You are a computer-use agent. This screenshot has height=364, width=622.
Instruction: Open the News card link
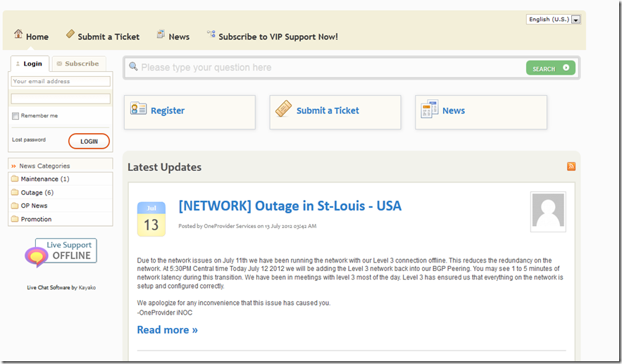[x=454, y=111]
